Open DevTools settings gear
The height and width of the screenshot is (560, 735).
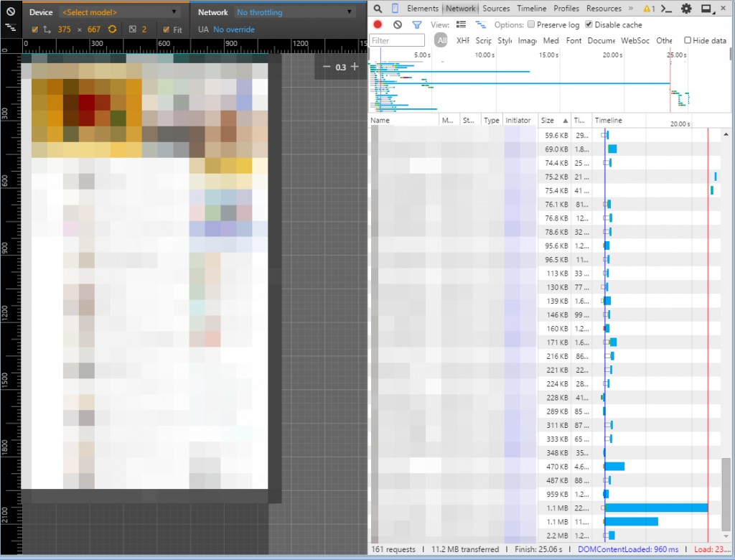tap(686, 9)
